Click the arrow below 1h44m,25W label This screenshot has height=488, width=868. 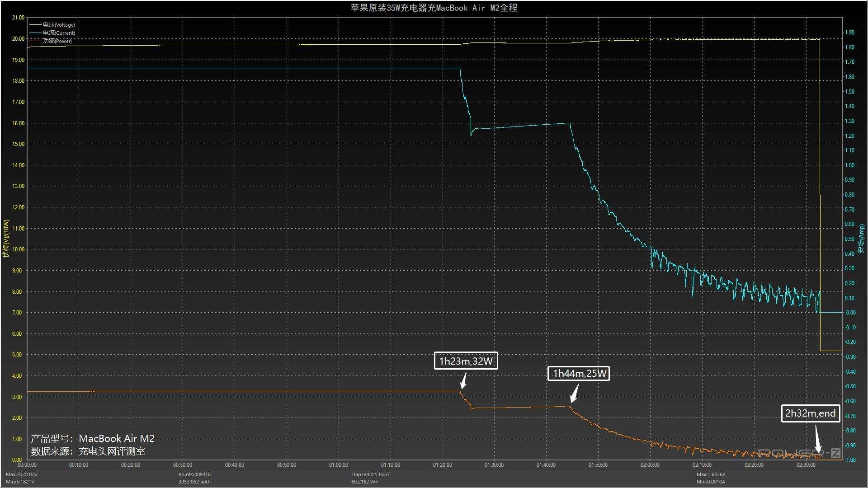[x=574, y=394]
